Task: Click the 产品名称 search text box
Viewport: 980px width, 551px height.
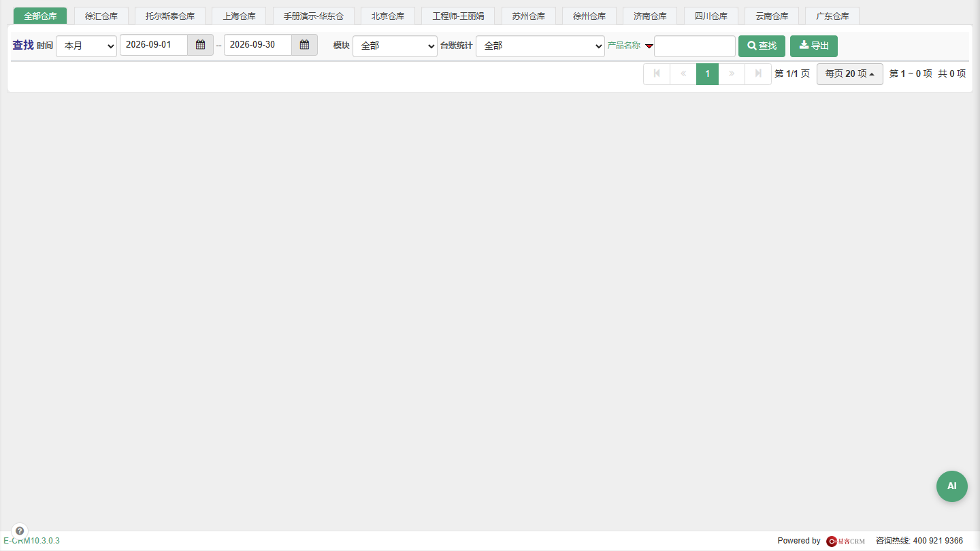Action: coord(695,46)
